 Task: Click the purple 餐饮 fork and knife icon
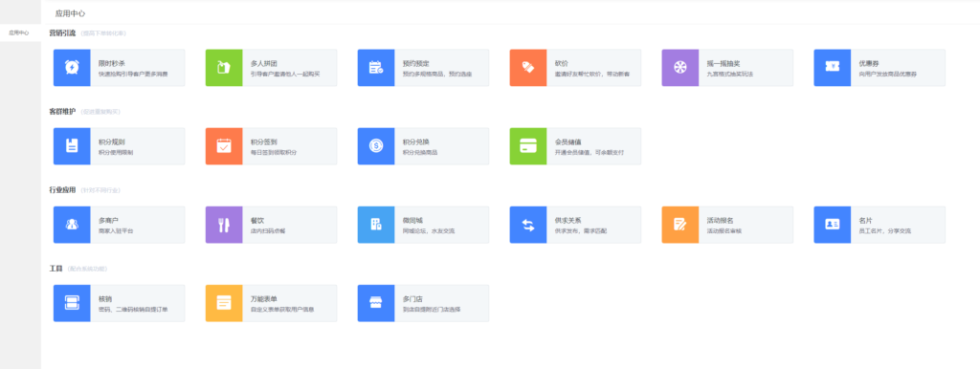click(224, 225)
